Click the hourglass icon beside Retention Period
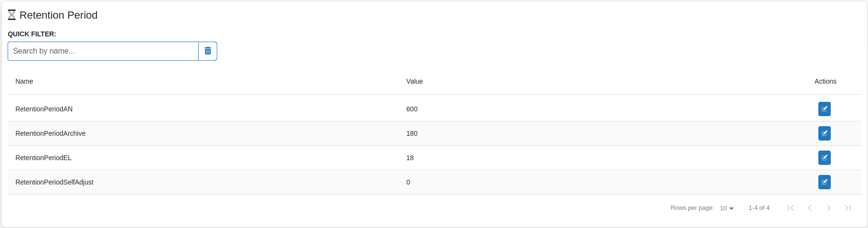This screenshot has width=868, height=228. coord(12,15)
